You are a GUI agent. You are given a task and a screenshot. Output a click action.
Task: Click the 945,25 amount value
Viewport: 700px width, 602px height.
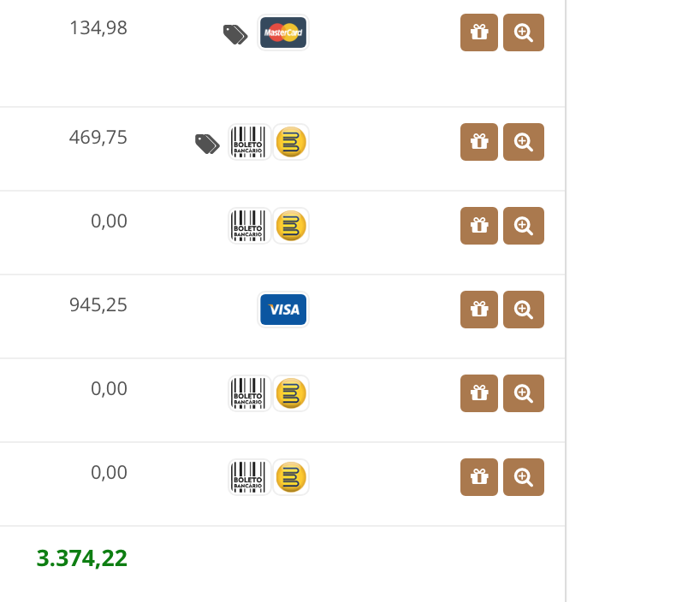click(x=98, y=305)
